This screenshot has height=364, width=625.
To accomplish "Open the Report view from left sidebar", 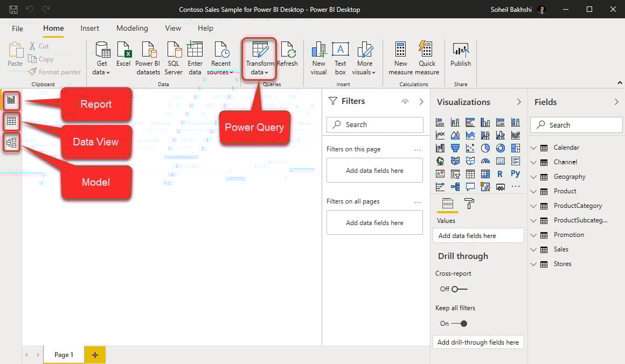I will coord(11,100).
